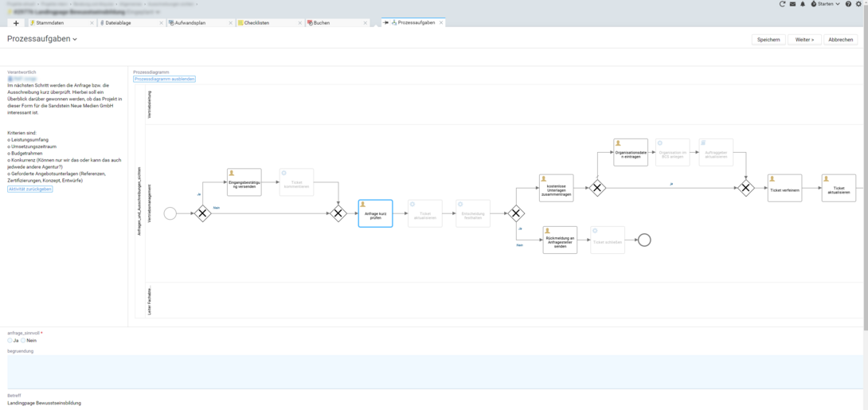Select the Eingangsbestätigung versenden task node
This screenshot has height=410, width=868.
[244, 182]
